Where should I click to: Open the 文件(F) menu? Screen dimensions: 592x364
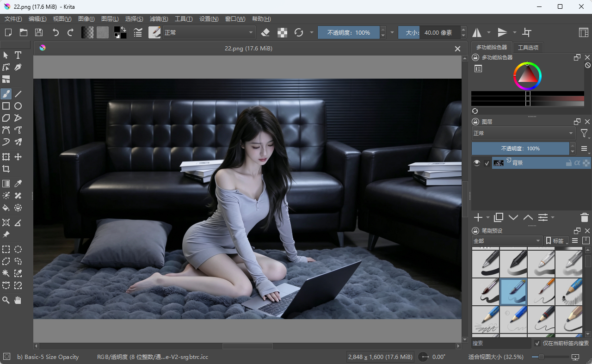coord(13,19)
